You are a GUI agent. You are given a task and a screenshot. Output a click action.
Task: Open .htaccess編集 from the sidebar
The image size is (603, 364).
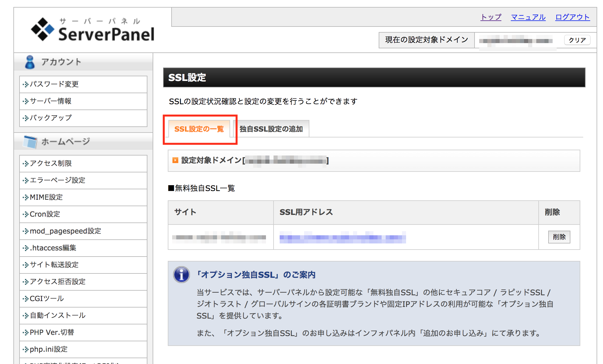coord(53,248)
